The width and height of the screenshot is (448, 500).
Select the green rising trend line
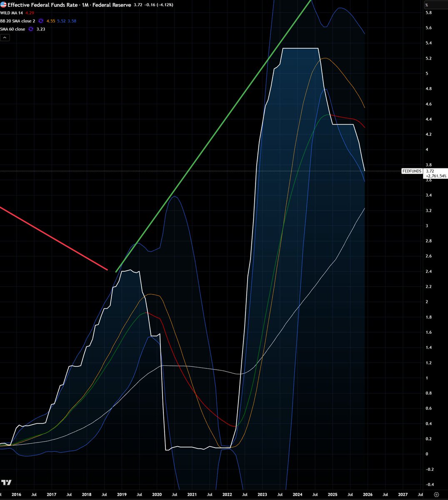click(x=213, y=136)
